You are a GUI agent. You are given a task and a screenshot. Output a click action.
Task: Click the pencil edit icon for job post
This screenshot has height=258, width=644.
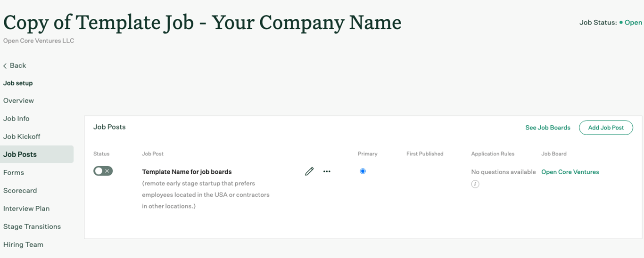click(309, 171)
